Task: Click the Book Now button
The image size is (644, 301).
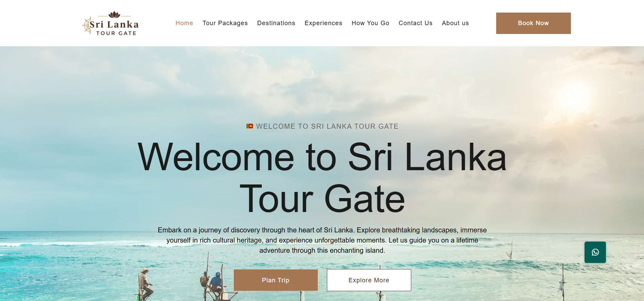Action: 533,23
